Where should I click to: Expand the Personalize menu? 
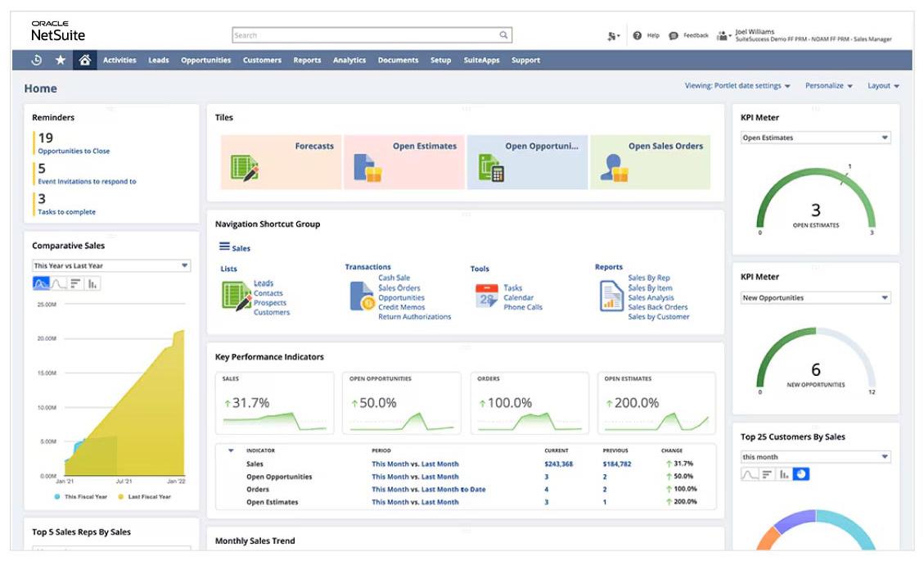click(x=828, y=85)
